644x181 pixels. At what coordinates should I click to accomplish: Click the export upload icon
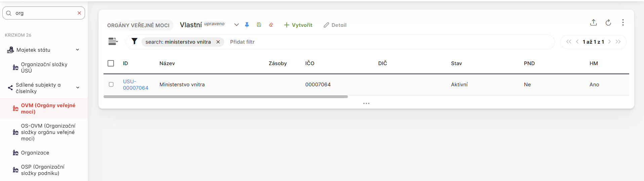[593, 22]
